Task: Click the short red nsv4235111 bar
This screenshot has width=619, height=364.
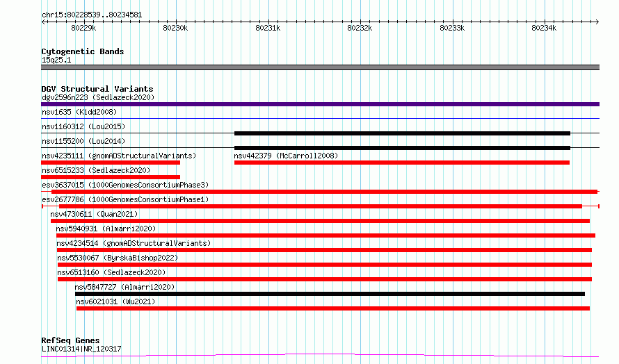Action: click(x=111, y=163)
